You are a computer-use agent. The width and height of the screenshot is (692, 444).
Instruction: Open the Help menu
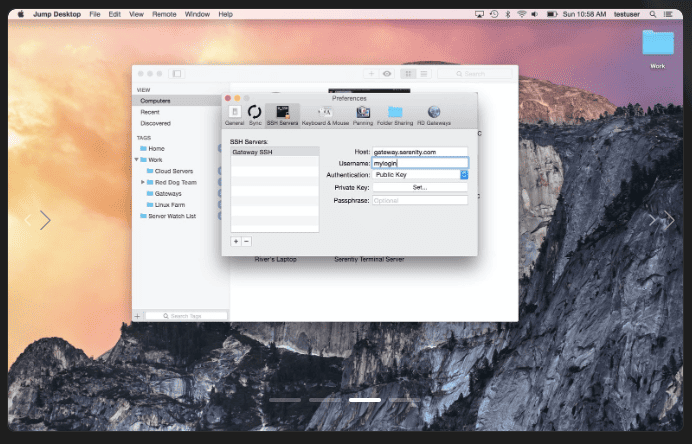tap(226, 14)
